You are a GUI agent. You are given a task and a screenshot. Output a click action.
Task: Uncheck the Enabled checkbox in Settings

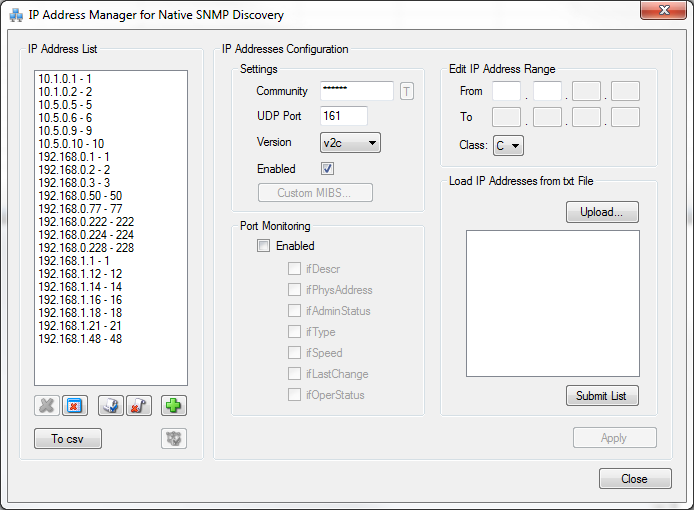[327, 169]
